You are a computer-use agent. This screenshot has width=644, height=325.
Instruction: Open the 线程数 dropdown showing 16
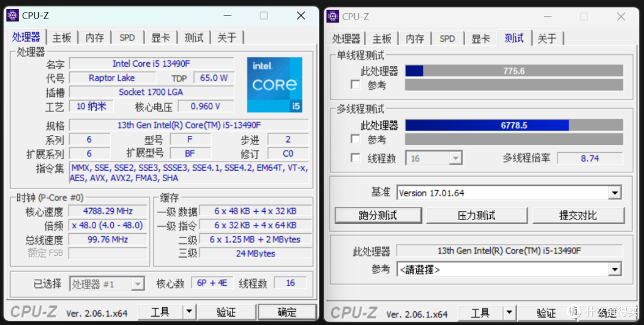[434, 158]
